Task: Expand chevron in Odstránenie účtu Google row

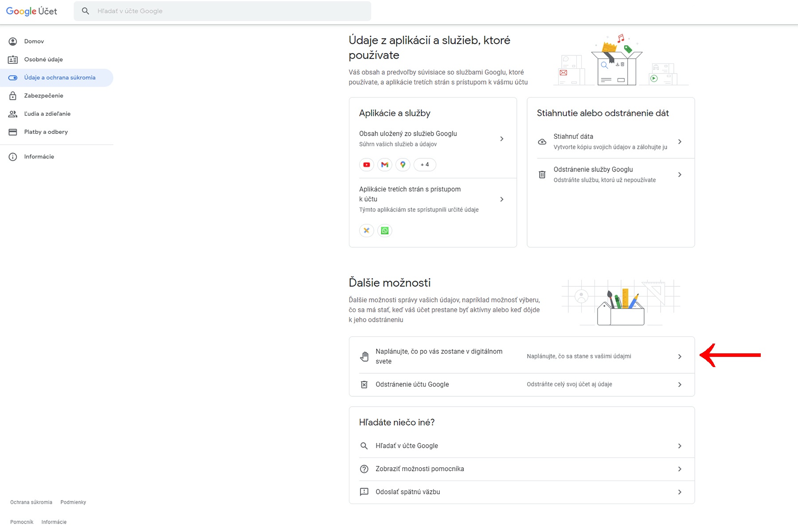Action: point(680,384)
